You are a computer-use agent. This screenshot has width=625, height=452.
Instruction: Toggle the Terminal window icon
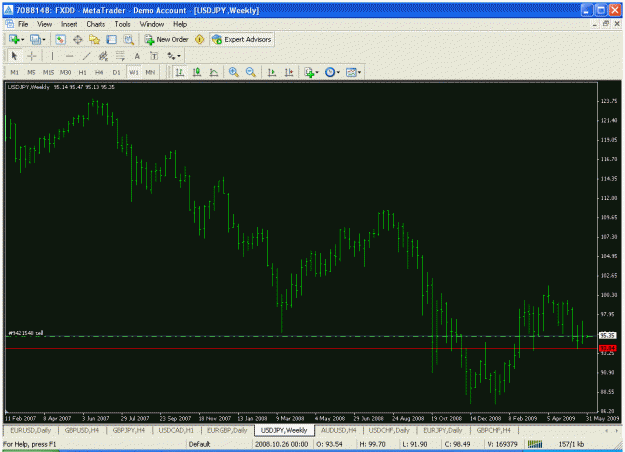tap(112, 39)
